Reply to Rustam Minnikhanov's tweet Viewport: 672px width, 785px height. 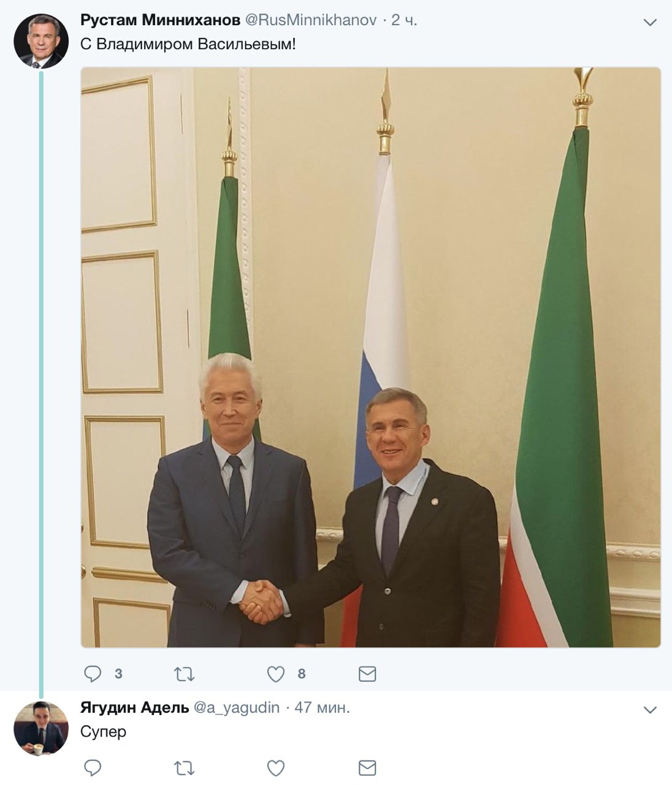point(93,674)
